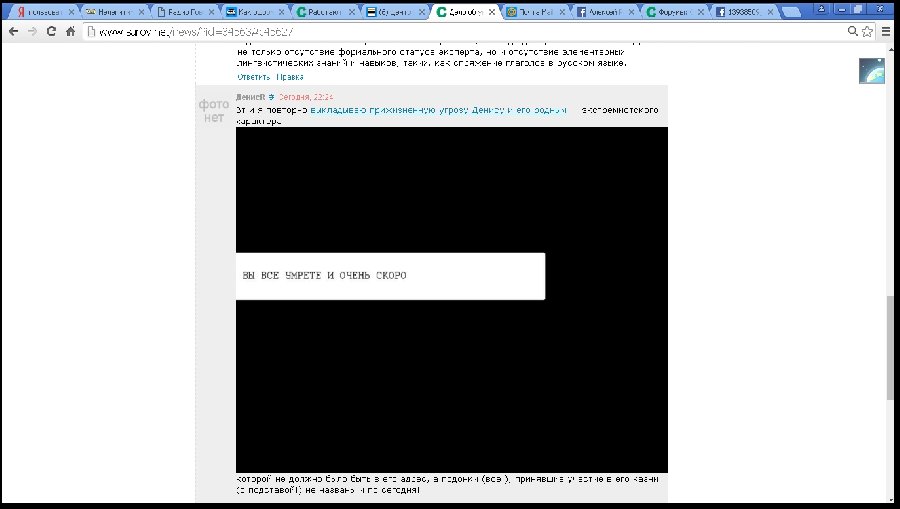Click the browser Forward arrow
The width and height of the screenshot is (900, 509).
click(x=33, y=31)
